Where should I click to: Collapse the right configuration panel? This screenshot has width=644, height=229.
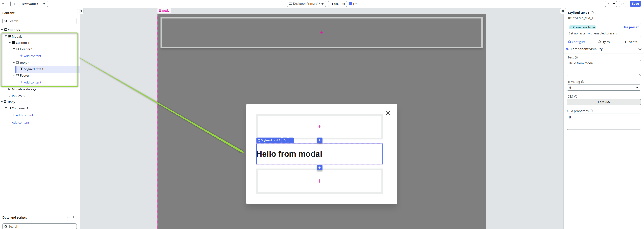point(563,11)
